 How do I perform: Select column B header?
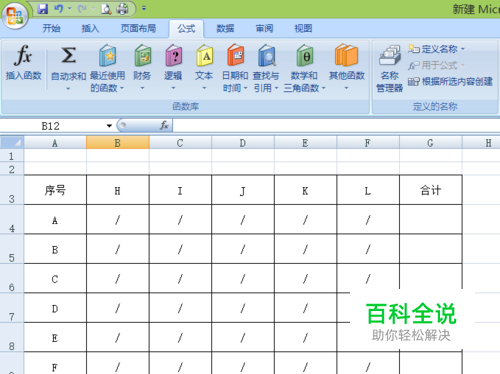coord(118,143)
